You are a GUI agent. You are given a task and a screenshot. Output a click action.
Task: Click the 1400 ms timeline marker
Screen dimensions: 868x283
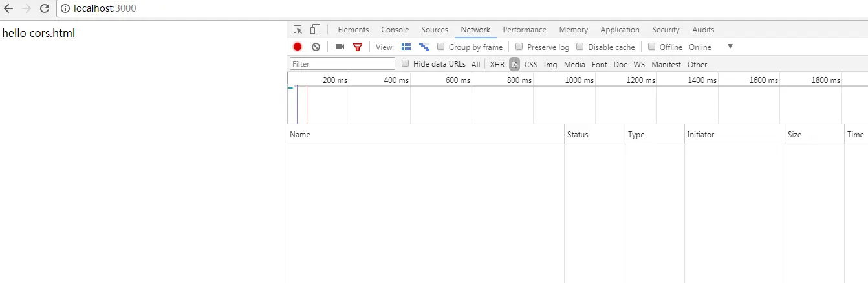(x=702, y=80)
